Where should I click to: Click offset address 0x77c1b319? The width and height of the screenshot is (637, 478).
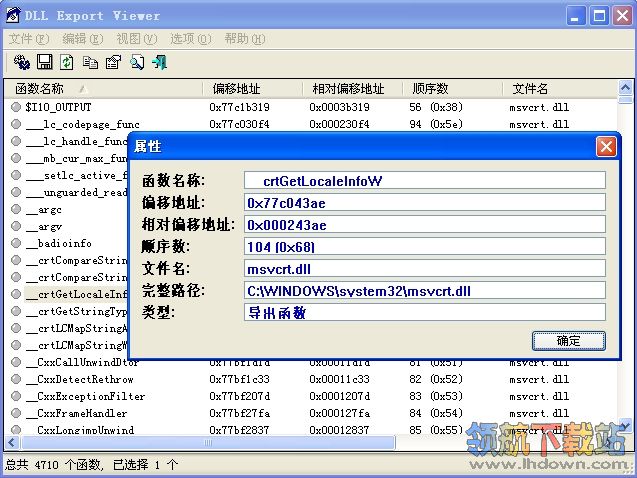pos(239,107)
